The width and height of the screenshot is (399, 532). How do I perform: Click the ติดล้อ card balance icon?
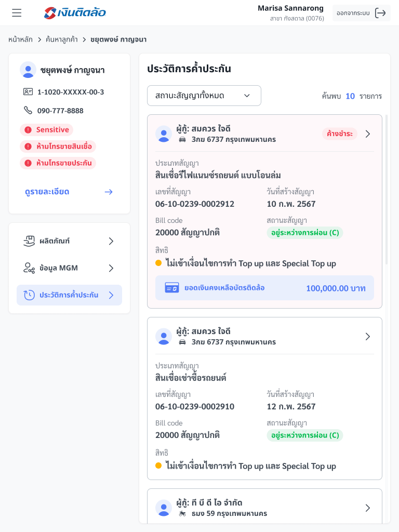click(x=171, y=288)
